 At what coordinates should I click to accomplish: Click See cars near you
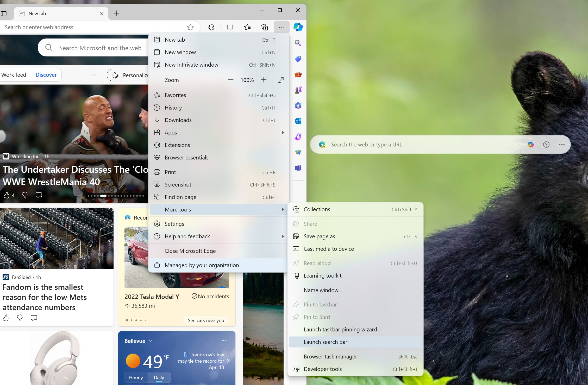(206, 320)
